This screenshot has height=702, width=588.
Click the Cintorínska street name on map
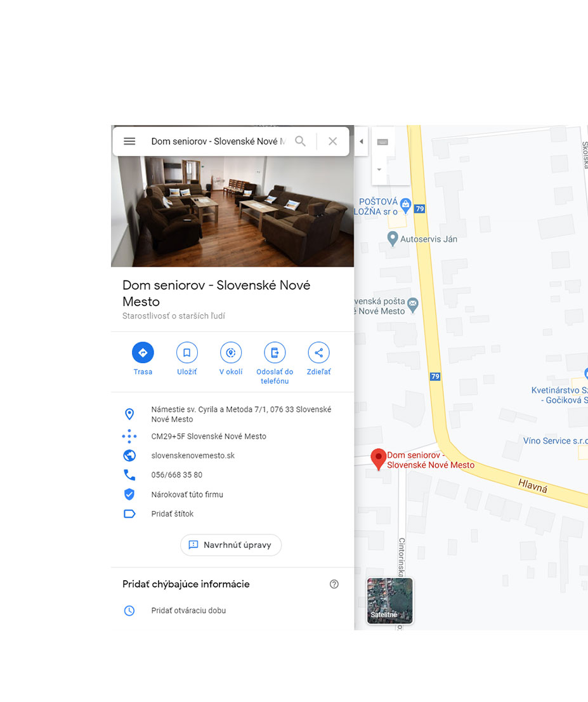402,557
